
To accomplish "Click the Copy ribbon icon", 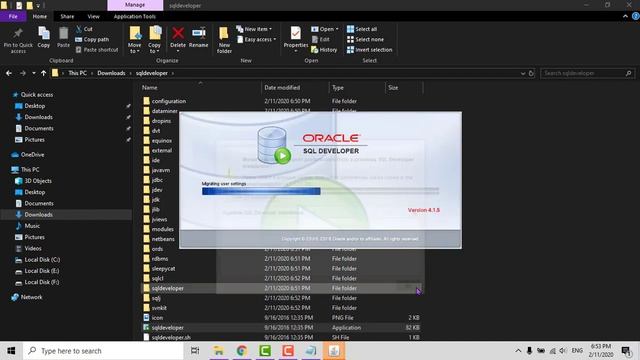I will pyautogui.click(x=44, y=38).
